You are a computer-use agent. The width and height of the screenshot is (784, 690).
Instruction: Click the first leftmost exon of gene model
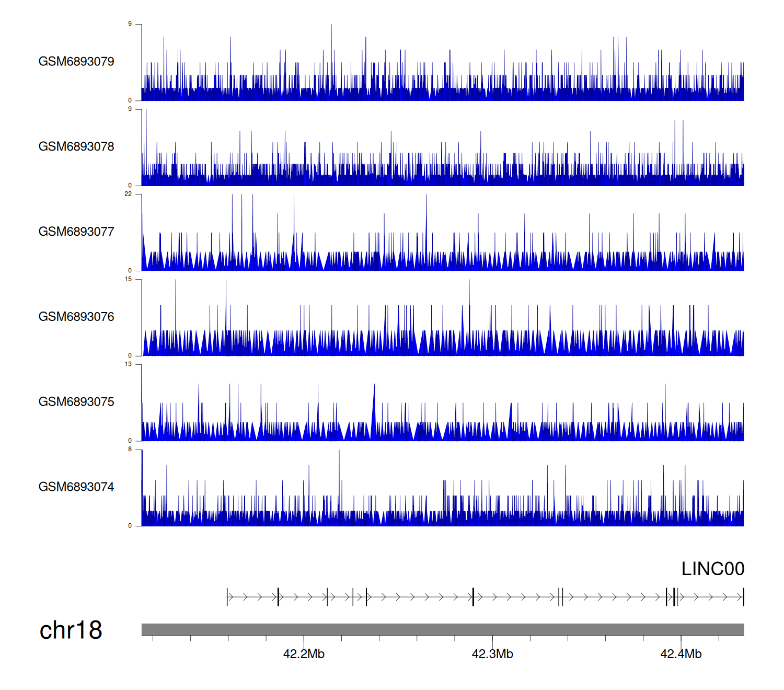coord(227,597)
